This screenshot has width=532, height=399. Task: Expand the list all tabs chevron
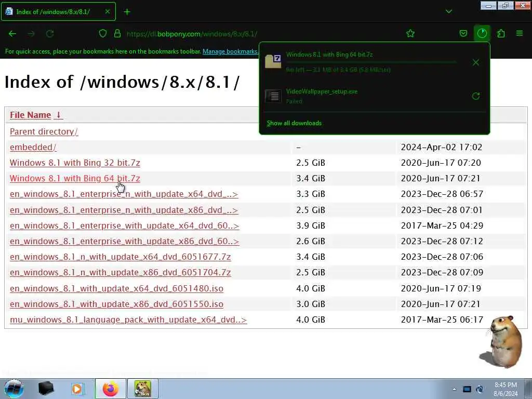click(448, 11)
